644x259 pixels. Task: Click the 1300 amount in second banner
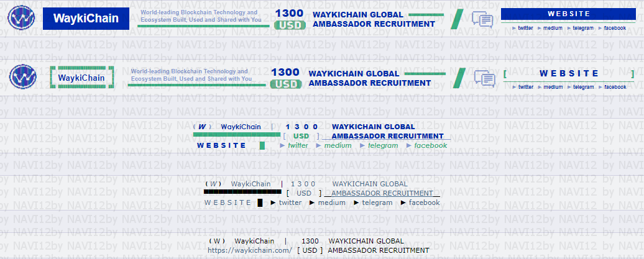pyautogui.click(x=285, y=72)
